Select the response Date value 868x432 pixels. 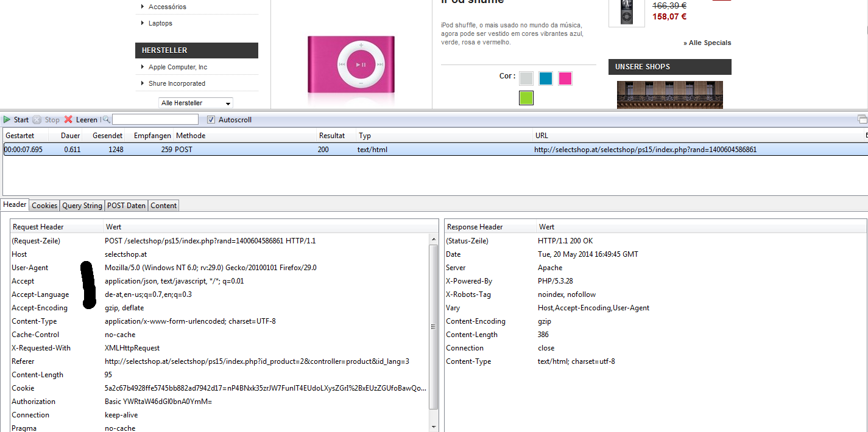(x=588, y=254)
